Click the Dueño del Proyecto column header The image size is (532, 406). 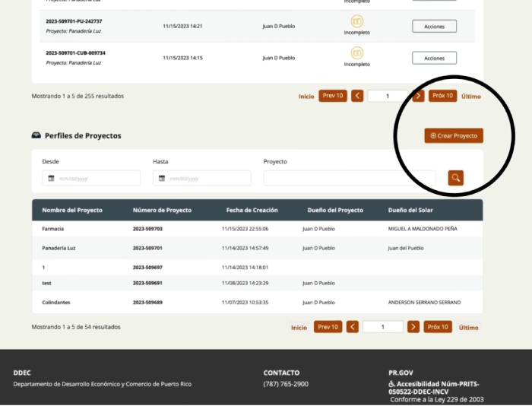[335, 210]
